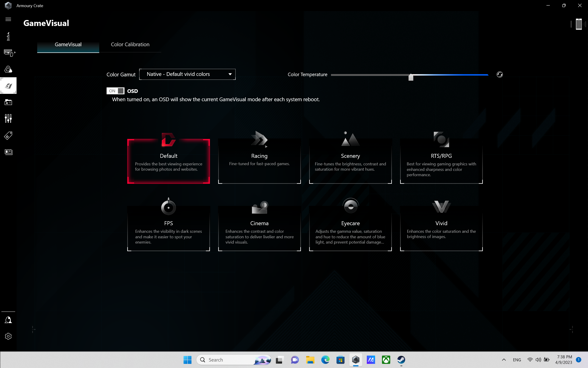This screenshot has width=588, height=368.
Task: Open the Device keyboard sidebar icon
Action: tap(9, 53)
